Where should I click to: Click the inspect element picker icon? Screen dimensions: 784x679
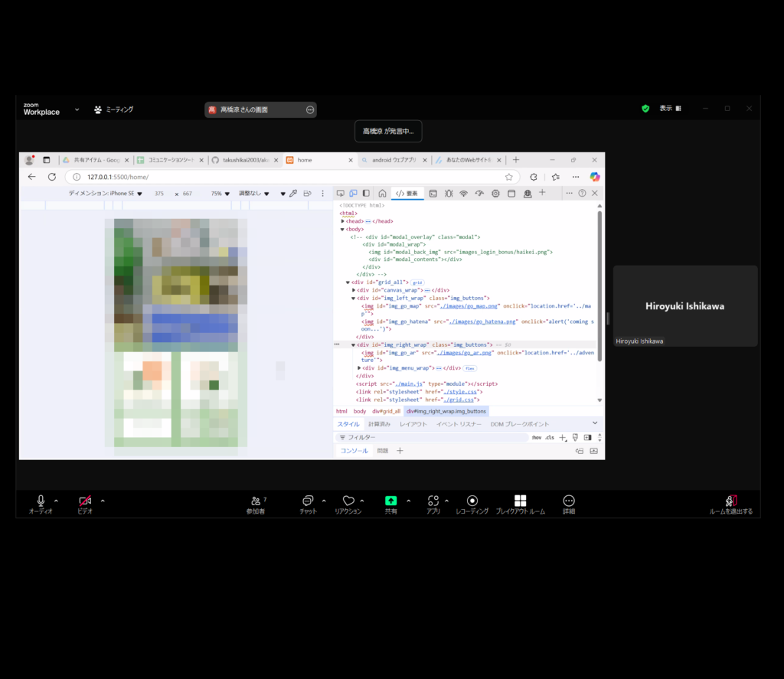click(341, 193)
